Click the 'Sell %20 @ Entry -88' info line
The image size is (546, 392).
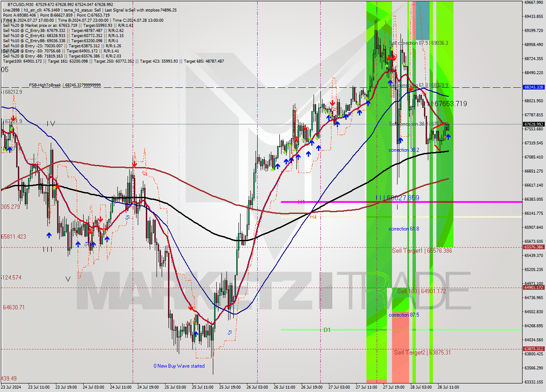point(61,56)
